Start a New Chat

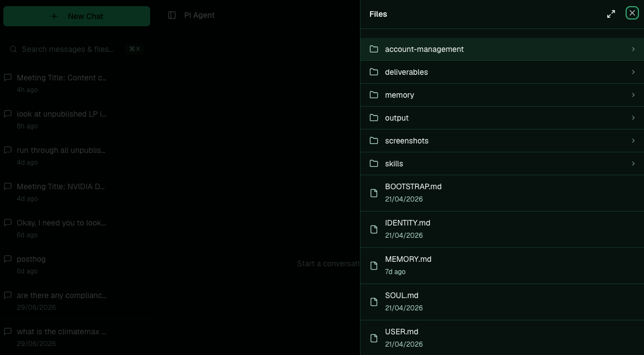(x=77, y=16)
